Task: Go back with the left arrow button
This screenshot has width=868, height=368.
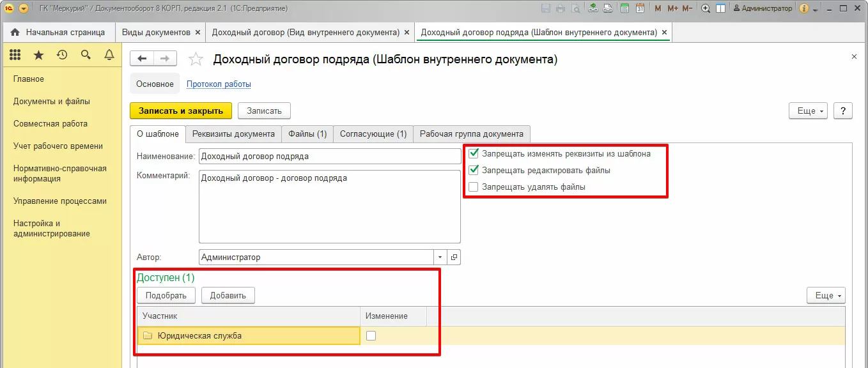Action: pyautogui.click(x=142, y=59)
